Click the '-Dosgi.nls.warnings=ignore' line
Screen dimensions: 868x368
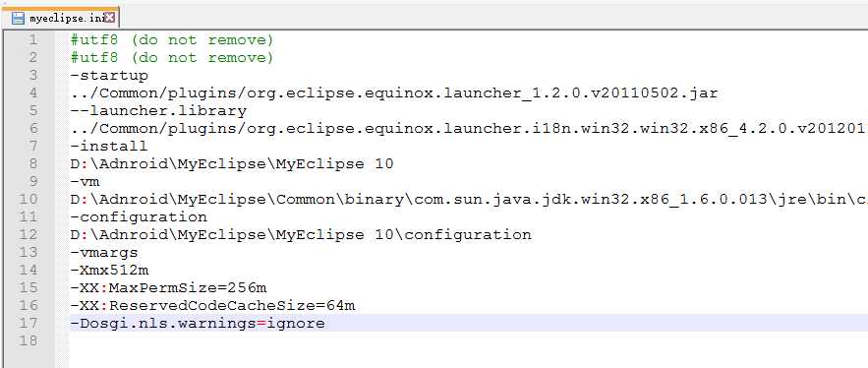pos(198,323)
